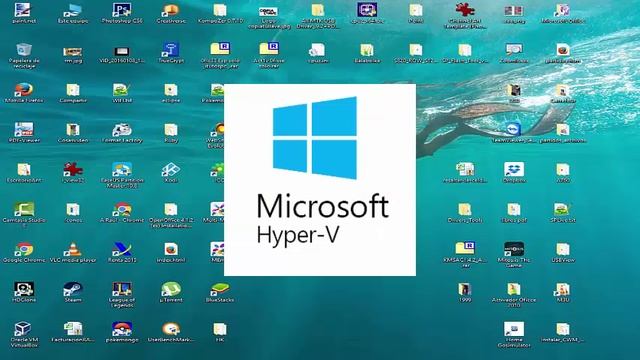This screenshot has width=640, height=360.
Task: Open the PDF-Viewer shortcut
Action: click(24, 132)
